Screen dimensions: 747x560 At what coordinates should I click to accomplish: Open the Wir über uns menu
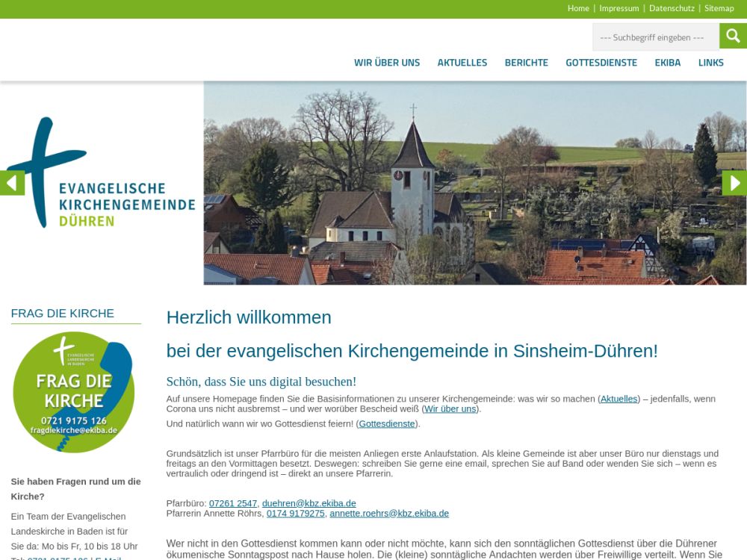coord(387,63)
